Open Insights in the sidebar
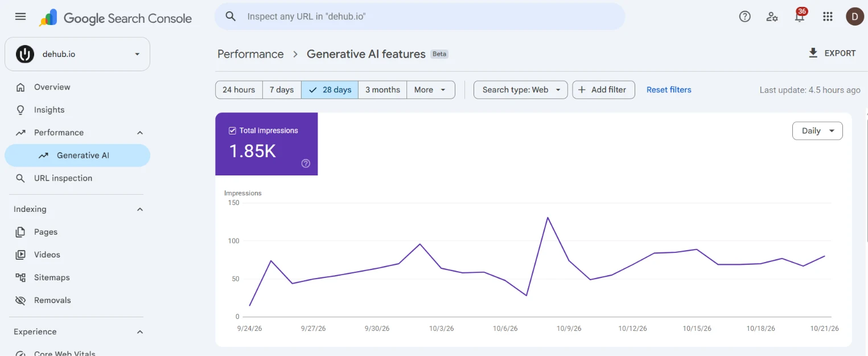The width and height of the screenshot is (868, 356). point(77,110)
